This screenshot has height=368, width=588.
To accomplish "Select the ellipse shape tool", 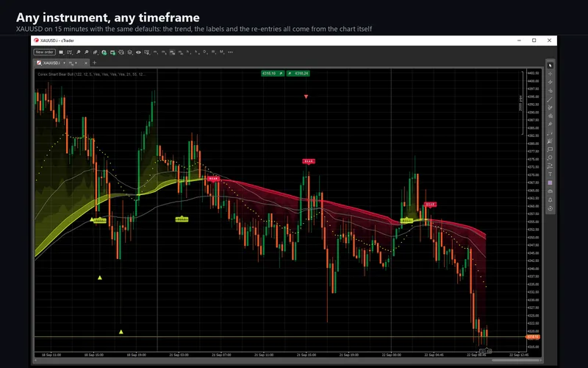I will click(550, 158).
